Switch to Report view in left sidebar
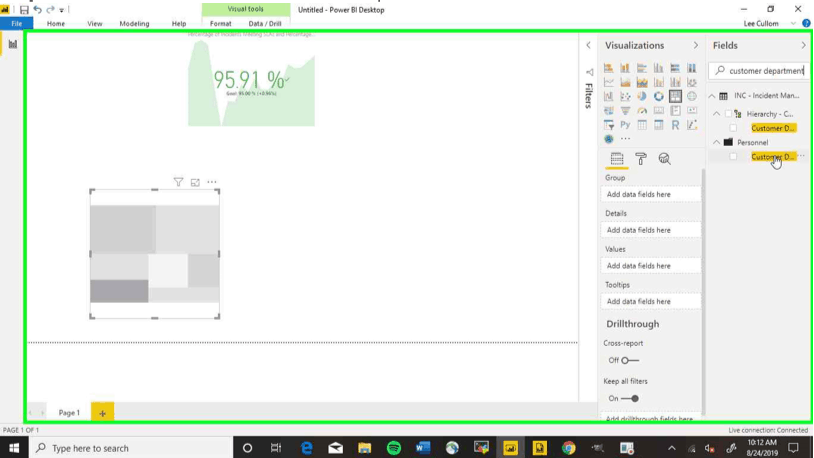This screenshot has width=814, height=458. click(x=12, y=44)
